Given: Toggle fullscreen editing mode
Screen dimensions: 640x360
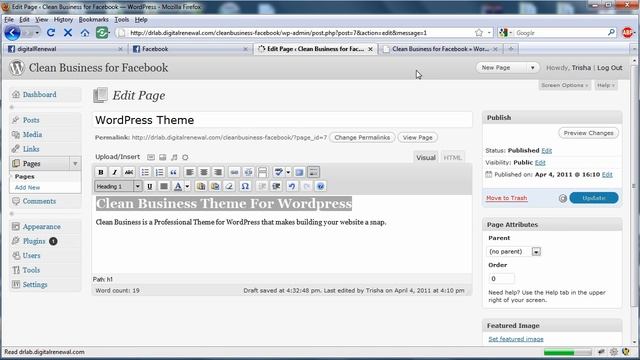Looking at the screenshot, I should [x=300, y=172].
